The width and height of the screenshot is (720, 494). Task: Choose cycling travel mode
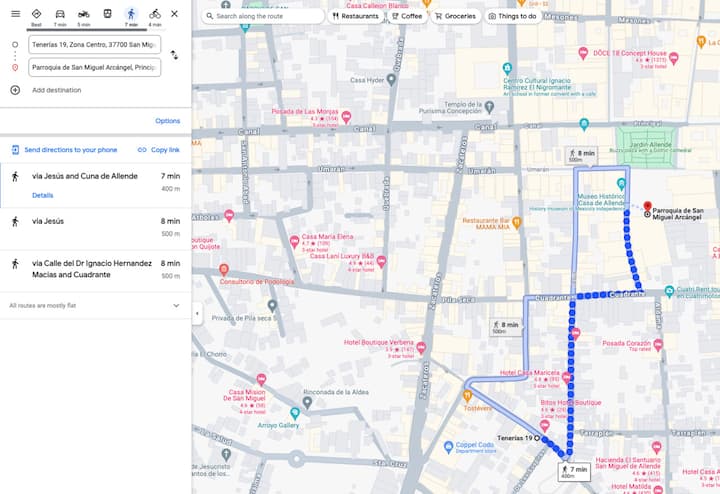tap(154, 14)
